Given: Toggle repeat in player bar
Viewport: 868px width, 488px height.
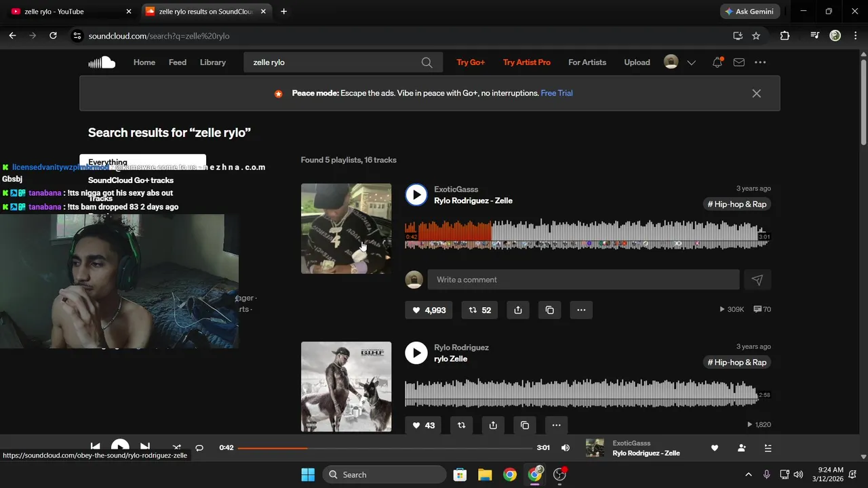Looking at the screenshot, I should [x=199, y=448].
